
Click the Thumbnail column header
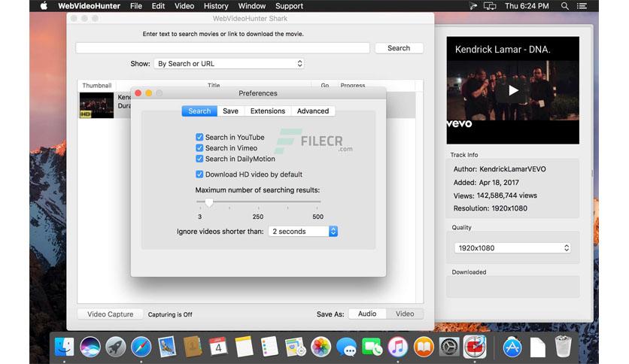(96, 86)
